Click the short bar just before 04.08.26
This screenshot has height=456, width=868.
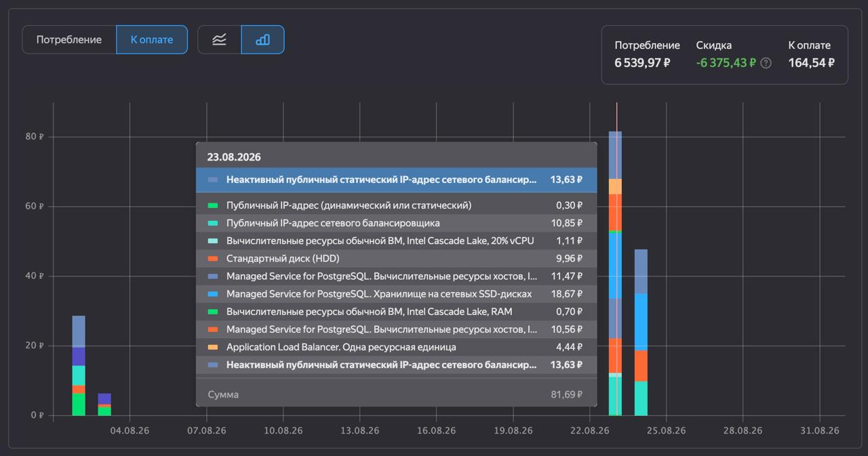pos(104,405)
